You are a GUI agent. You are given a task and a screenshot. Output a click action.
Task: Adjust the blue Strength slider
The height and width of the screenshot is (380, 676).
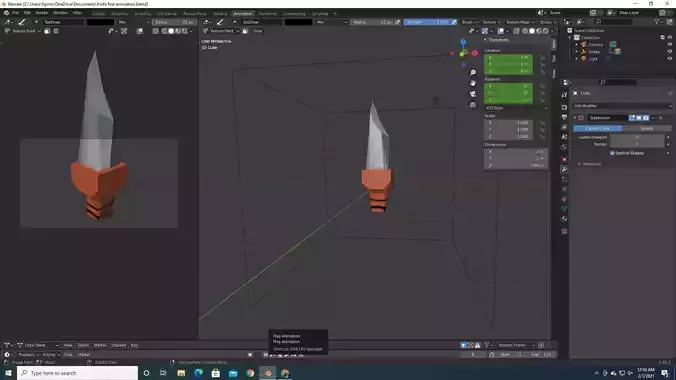pos(430,22)
